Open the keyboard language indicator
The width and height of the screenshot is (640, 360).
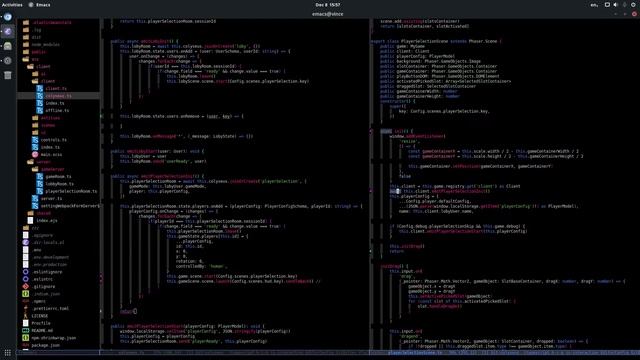(x=594, y=5)
